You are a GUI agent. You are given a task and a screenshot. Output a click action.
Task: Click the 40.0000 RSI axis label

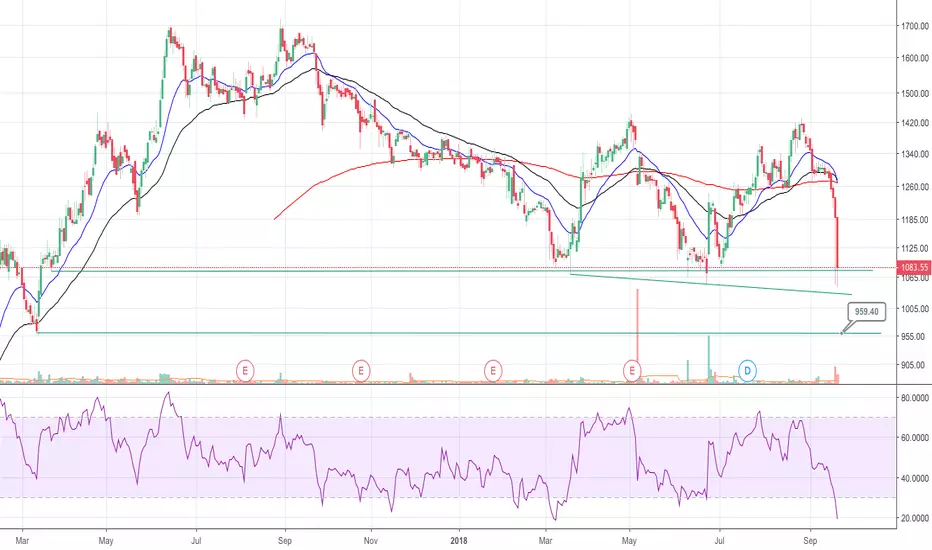[x=915, y=478]
